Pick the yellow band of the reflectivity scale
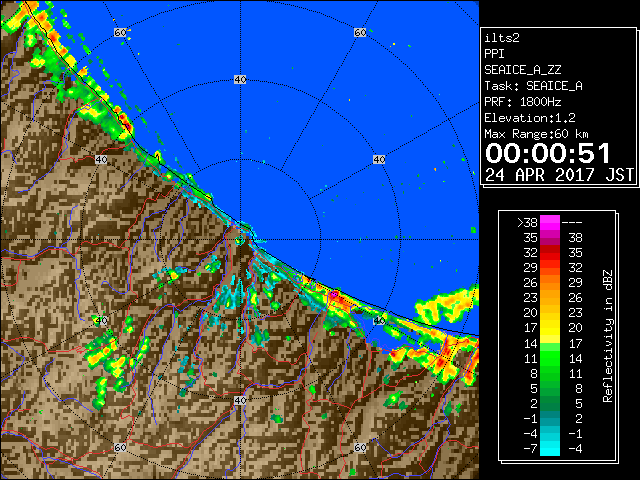Viewport: 640px width, 480px height. pos(549,328)
